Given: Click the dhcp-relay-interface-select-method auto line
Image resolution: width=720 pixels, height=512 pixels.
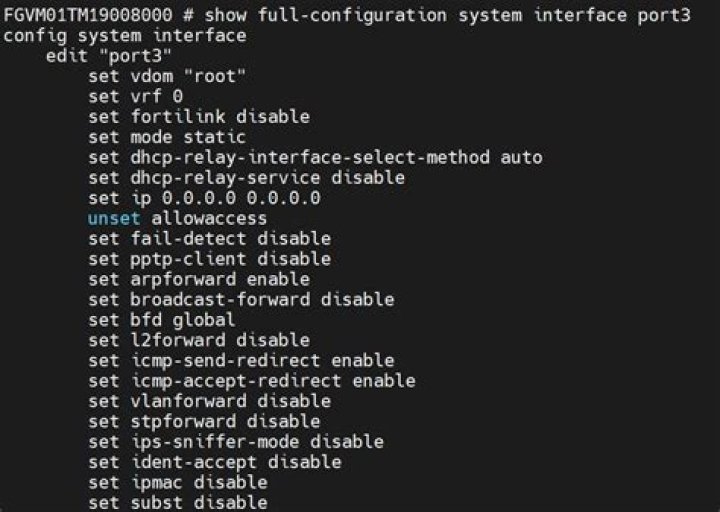Looking at the screenshot, I should coord(315,157).
